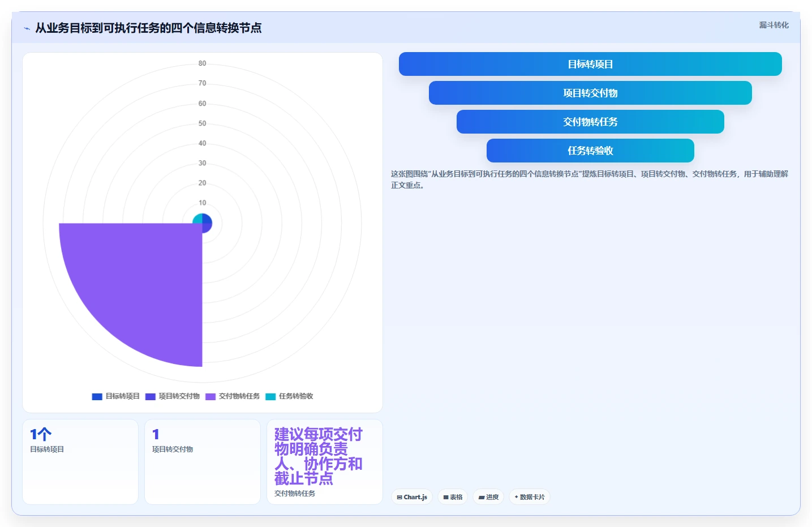Select the 数据卡片 tag chip

click(530, 497)
